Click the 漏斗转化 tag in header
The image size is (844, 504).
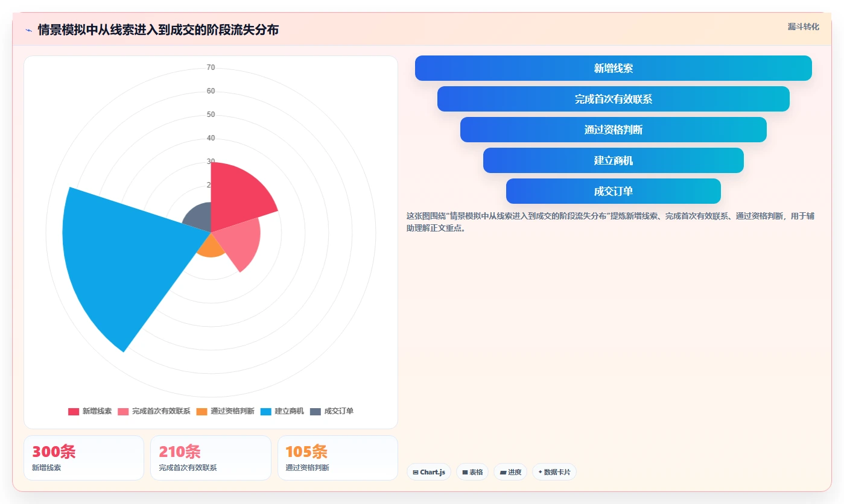(x=803, y=27)
